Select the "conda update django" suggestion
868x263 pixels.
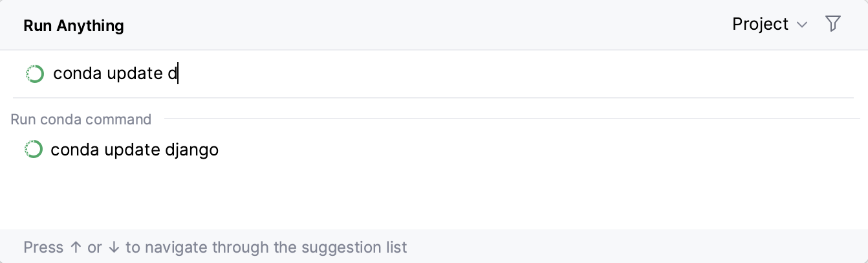[135, 150]
